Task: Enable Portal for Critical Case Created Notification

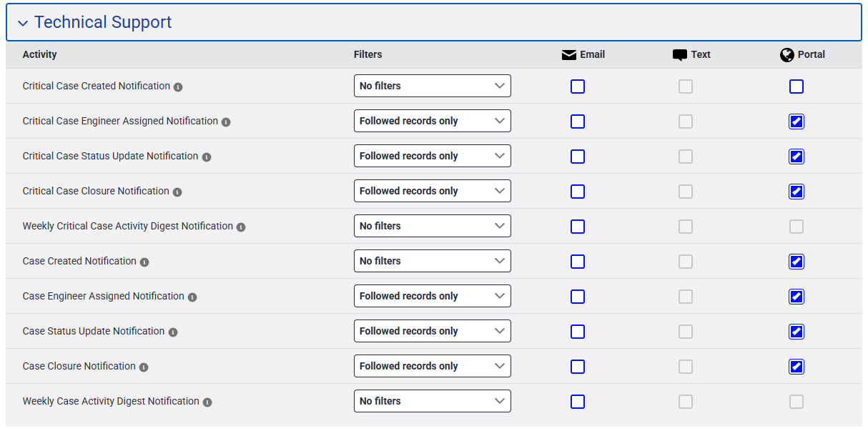Action: 797,86
